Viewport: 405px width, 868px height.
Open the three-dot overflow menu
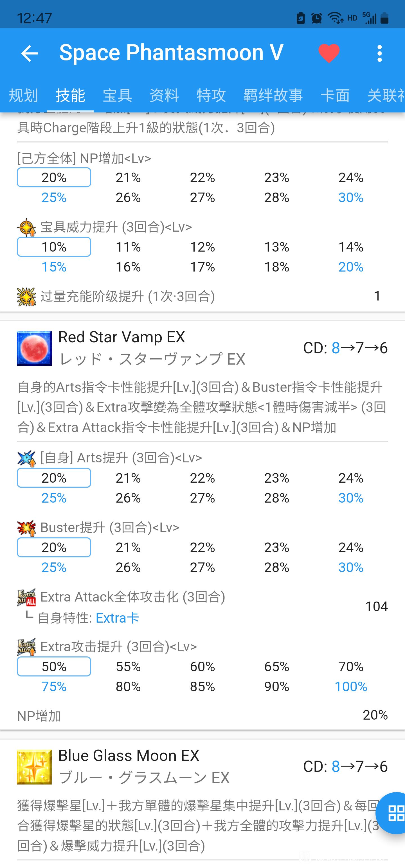click(x=380, y=53)
